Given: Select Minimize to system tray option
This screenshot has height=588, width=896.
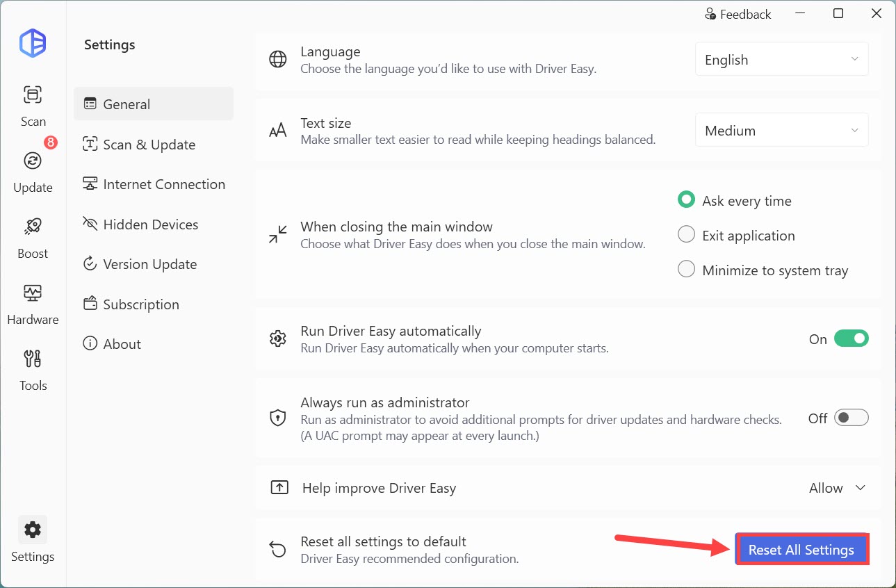Looking at the screenshot, I should [763, 270].
